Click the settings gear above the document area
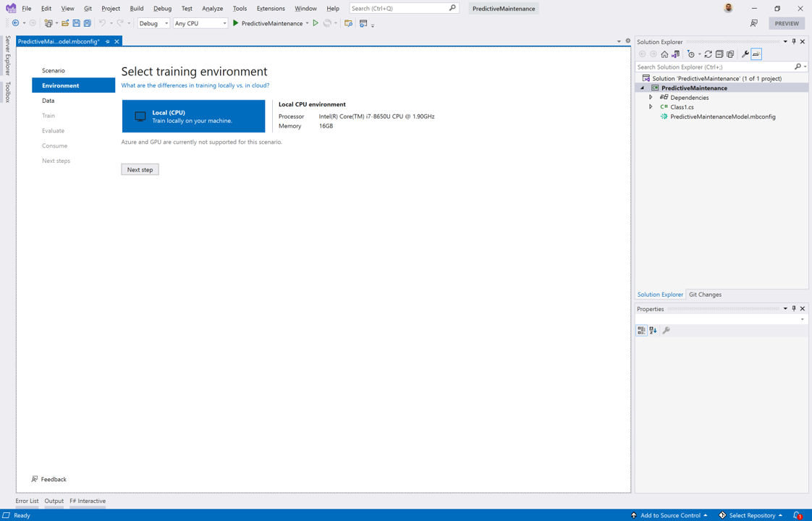 point(627,41)
